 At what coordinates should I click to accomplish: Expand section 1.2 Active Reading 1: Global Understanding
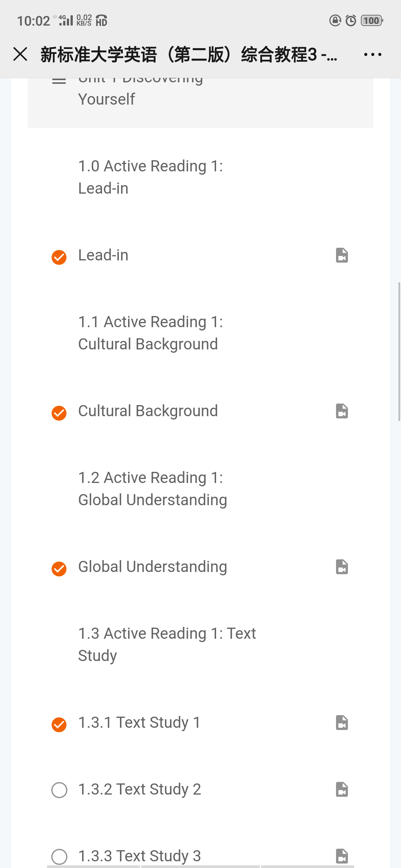point(152,489)
